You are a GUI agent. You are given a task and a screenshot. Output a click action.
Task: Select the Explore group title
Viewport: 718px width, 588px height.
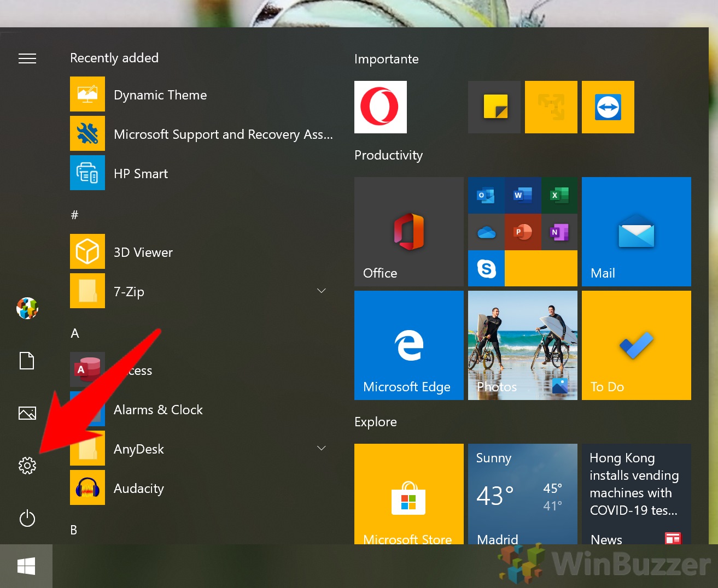click(x=376, y=422)
